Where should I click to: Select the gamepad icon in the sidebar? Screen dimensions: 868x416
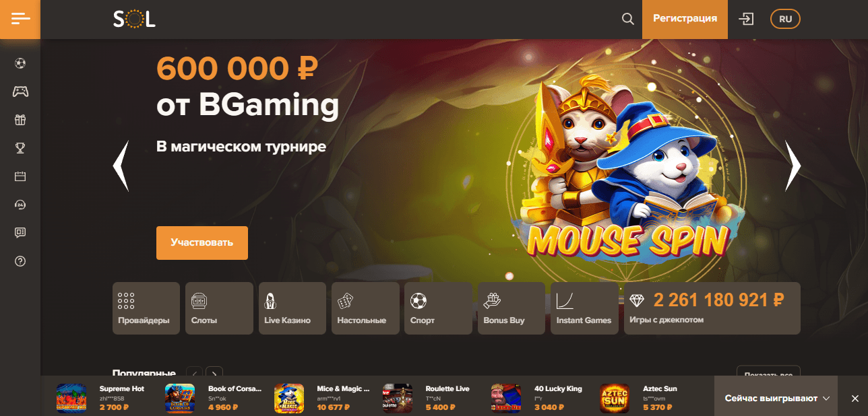(20, 92)
